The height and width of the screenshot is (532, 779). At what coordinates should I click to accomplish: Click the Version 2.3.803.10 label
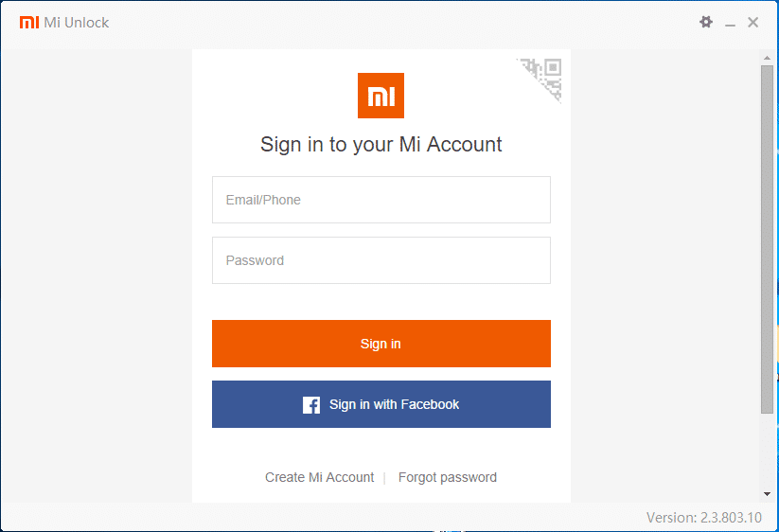[x=704, y=518]
